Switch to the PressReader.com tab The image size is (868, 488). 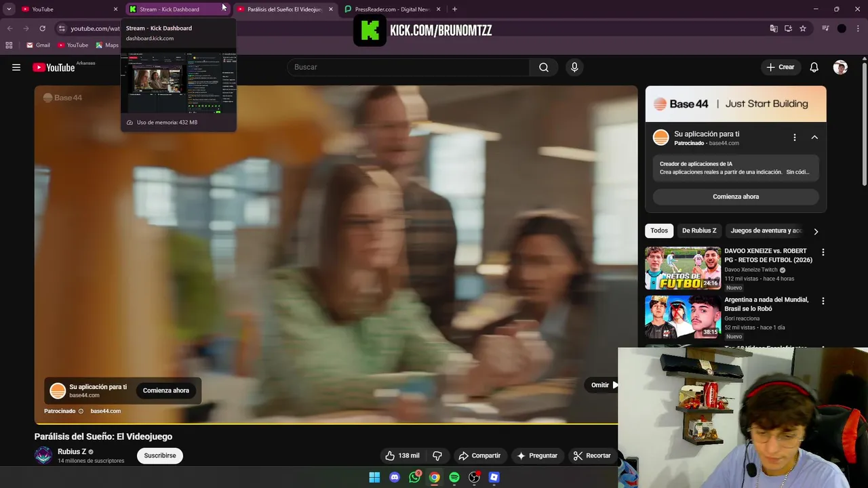[393, 9]
